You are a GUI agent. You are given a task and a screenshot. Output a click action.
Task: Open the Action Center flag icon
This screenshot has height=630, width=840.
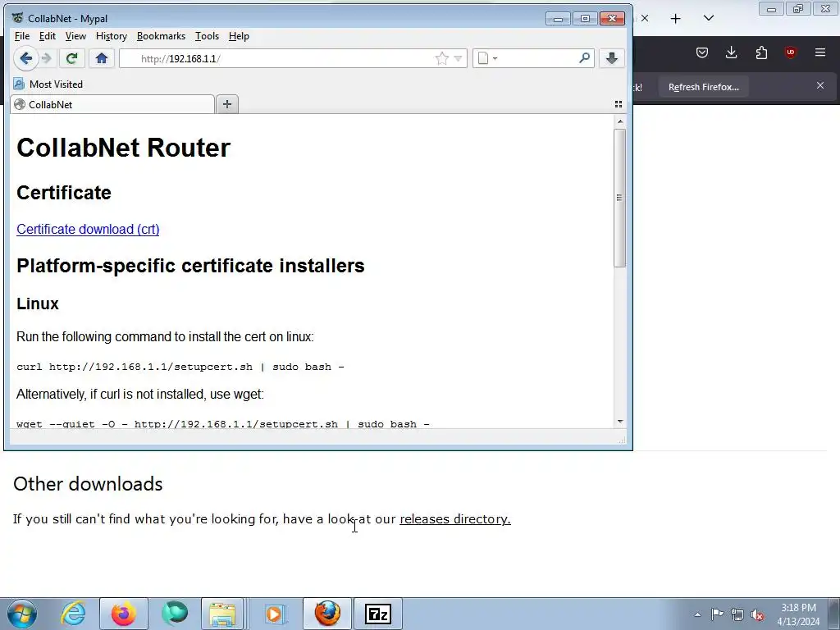click(x=717, y=614)
